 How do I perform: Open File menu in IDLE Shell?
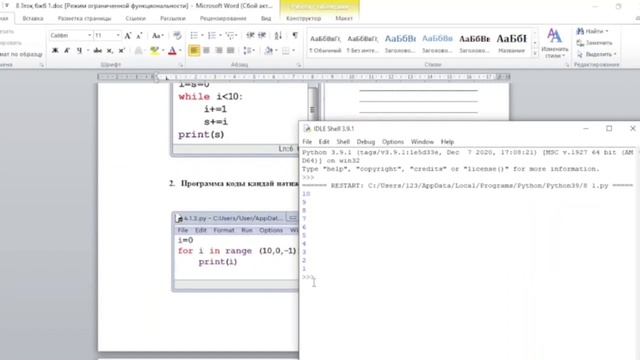tap(307, 142)
